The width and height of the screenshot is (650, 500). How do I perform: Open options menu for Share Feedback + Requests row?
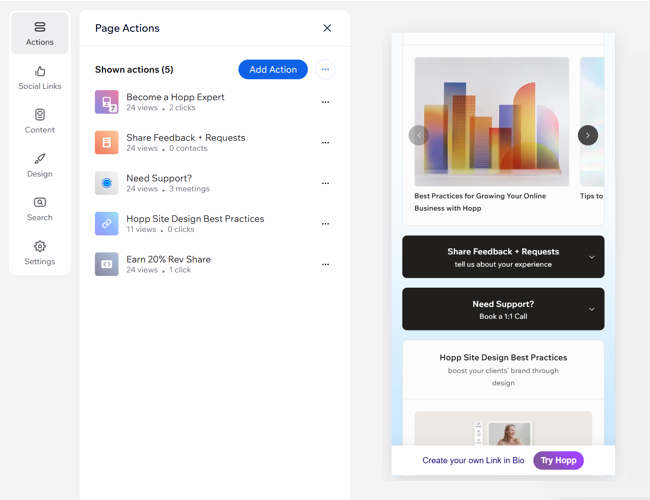pyautogui.click(x=325, y=143)
